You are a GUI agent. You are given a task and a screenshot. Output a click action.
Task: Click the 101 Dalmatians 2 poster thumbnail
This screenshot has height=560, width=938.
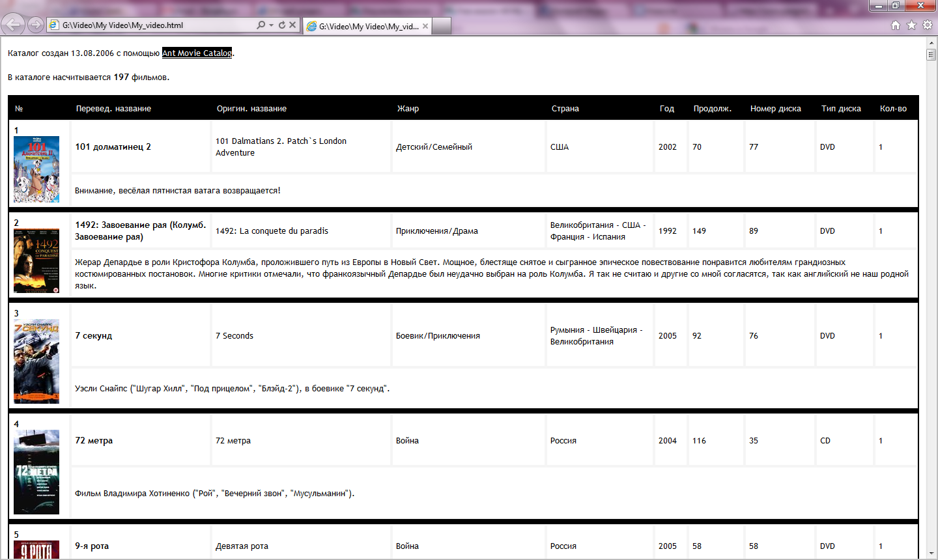[x=36, y=169]
